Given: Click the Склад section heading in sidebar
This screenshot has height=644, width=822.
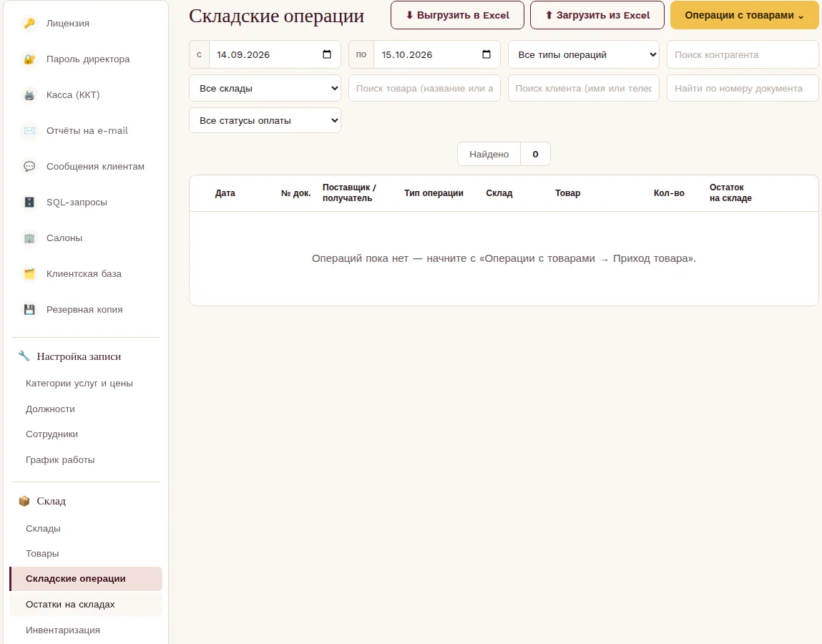Looking at the screenshot, I should (52, 502).
